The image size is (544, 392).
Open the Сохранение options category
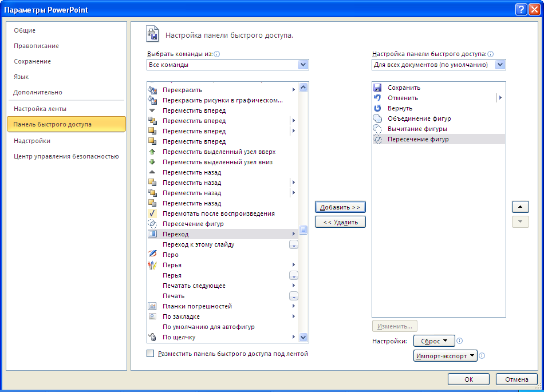[32, 61]
